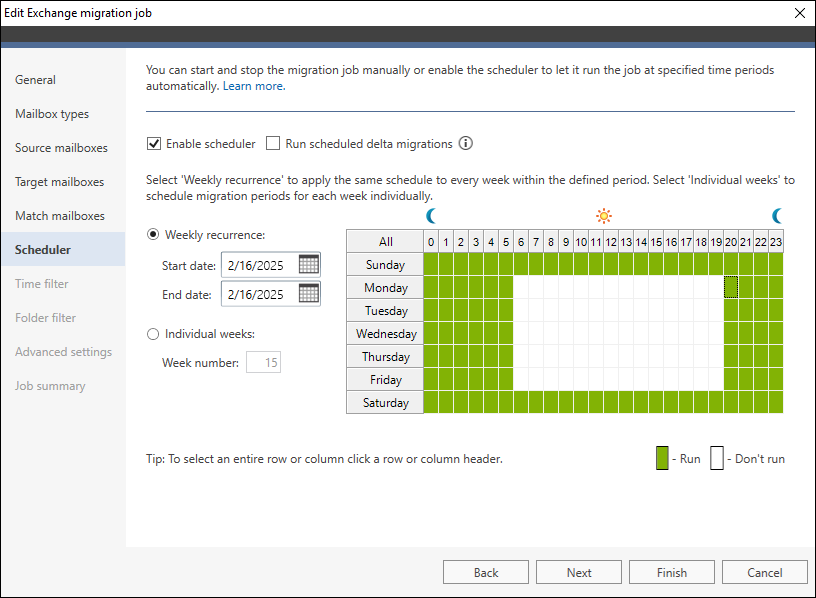Open the Learn more link
Screen dimensions: 816x598
254,86
